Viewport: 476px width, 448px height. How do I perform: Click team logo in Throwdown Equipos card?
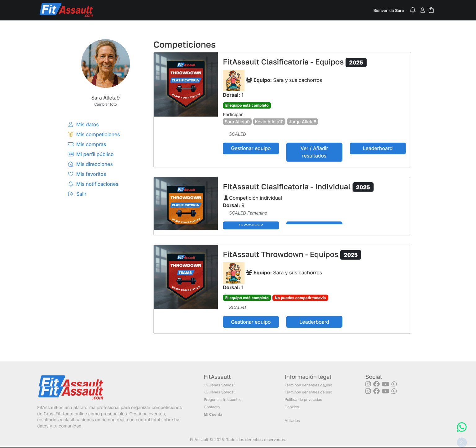tap(234, 273)
